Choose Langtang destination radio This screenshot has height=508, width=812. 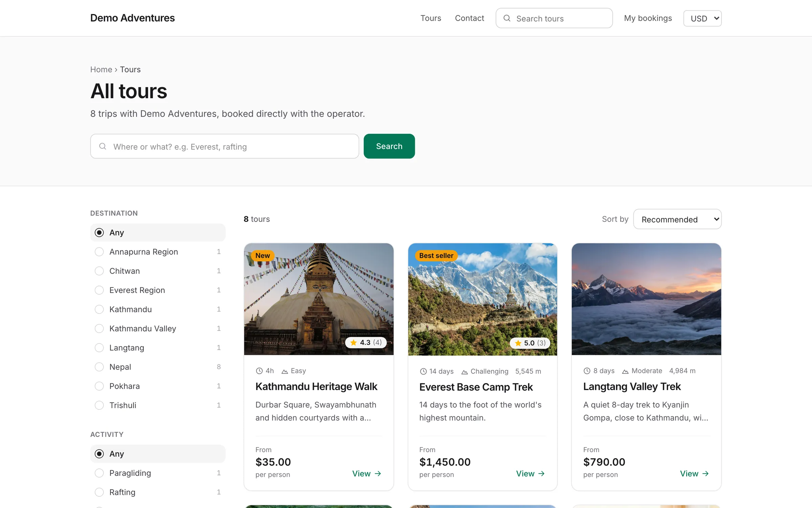tap(99, 348)
